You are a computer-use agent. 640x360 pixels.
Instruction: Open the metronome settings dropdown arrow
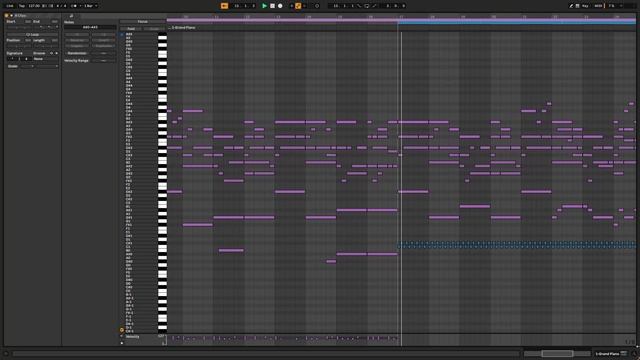tap(80, 6)
